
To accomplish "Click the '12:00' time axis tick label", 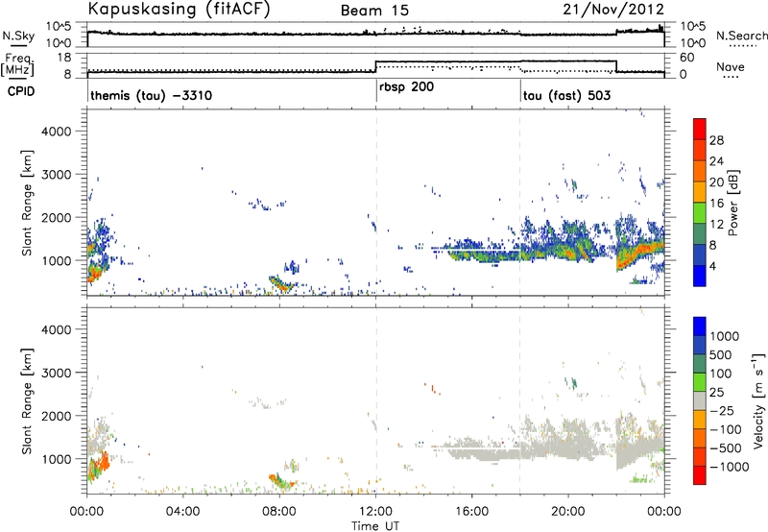I will tap(375, 512).
